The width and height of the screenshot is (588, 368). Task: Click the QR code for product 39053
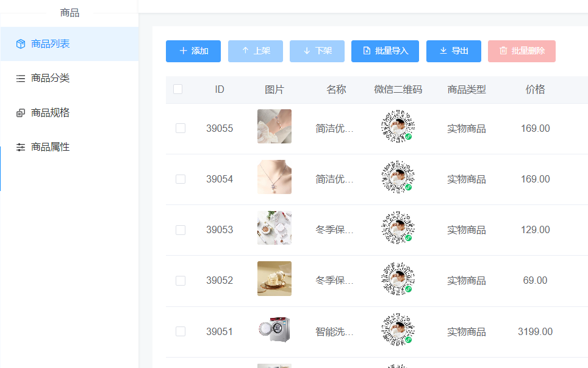tap(398, 228)
